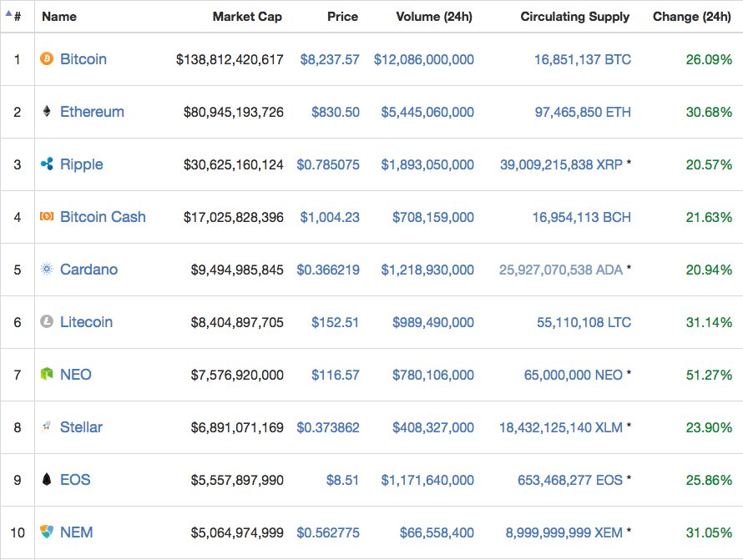This screenshot has height=560, width=743.
Task: Open the EOS name link
Action: [75, 480]
